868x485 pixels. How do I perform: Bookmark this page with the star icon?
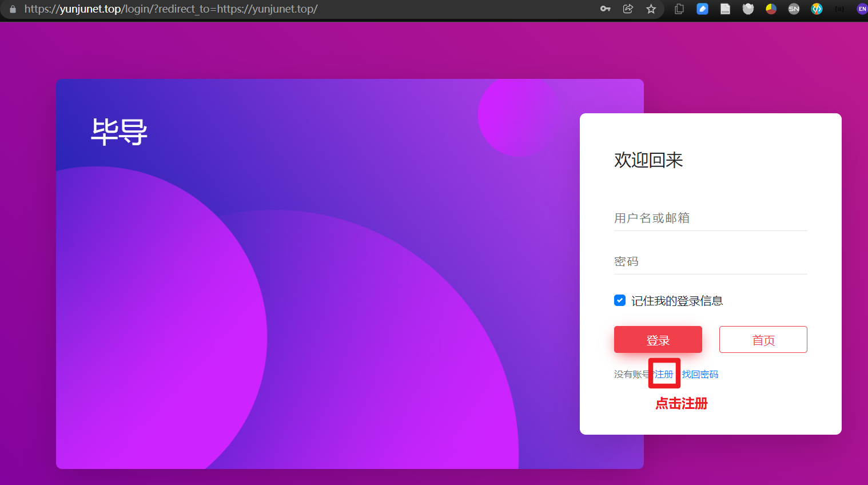[651, 9]
